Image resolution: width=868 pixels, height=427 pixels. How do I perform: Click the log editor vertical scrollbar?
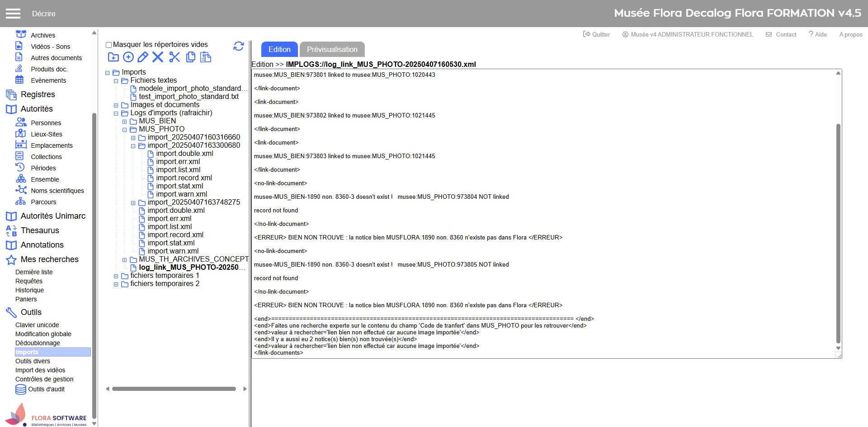[838, 233]
